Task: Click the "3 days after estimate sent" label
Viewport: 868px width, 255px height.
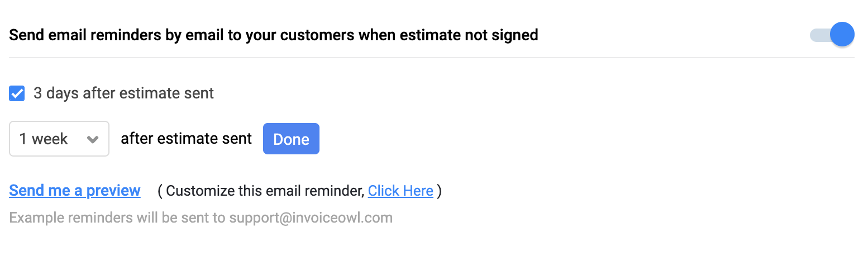Action: [123, 93]
